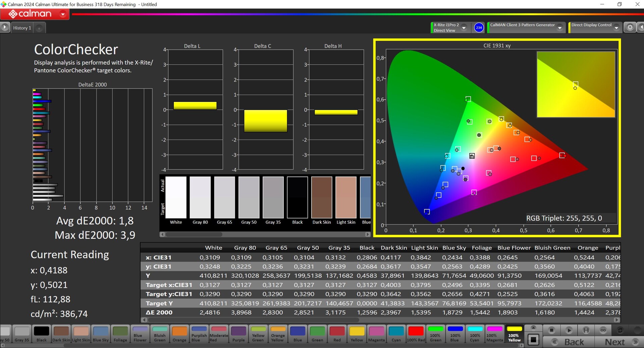Select the 100% Red color swatch

[x=416, y=334]
